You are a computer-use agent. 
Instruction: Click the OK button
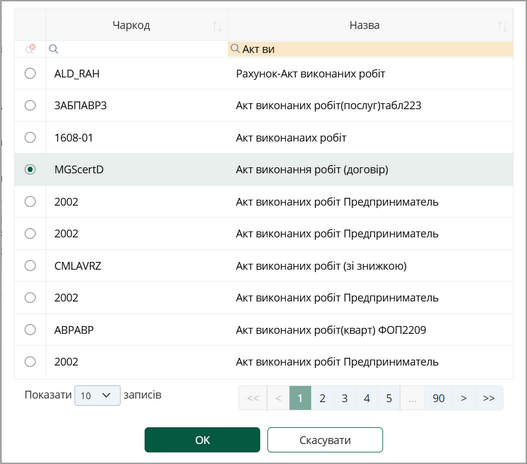(202, 440)
